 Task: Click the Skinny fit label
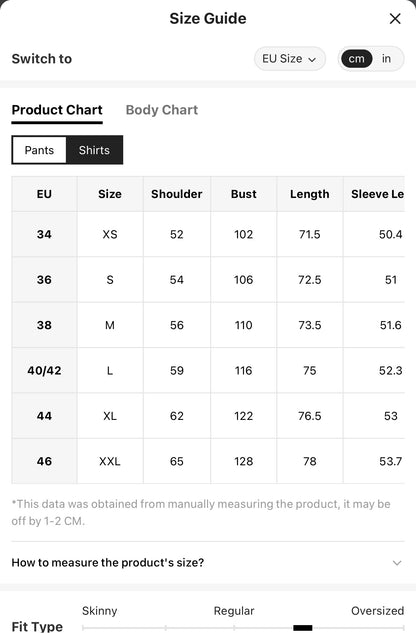[99, 611]
